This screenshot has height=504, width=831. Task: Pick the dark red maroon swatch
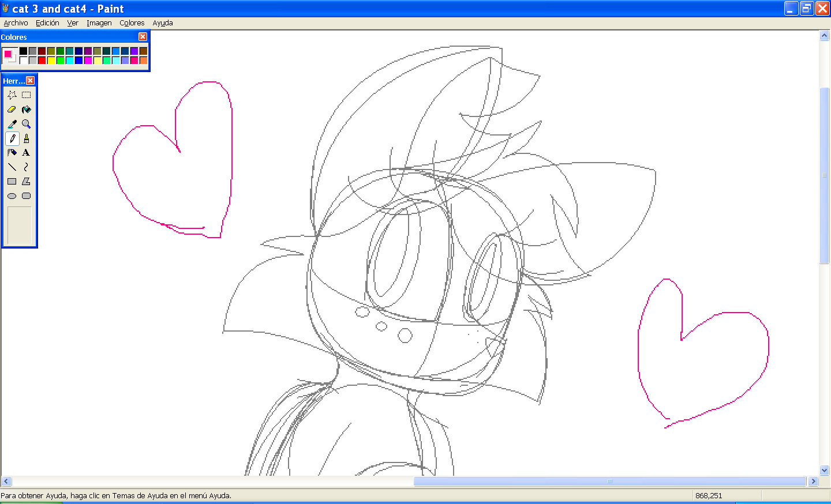tap(42, 51)
